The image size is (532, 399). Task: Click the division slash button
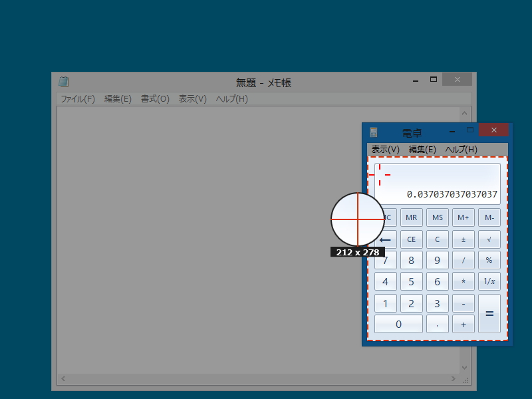[x=463, y=260]
